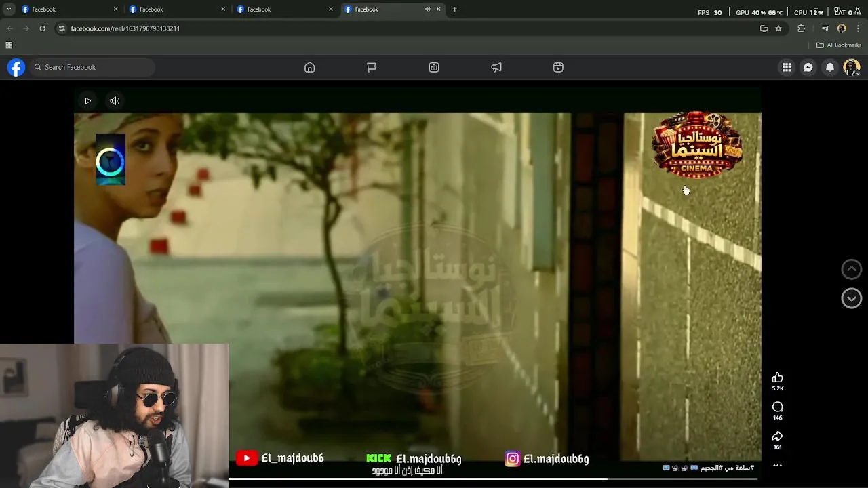Share the reel

pos(778,436)
